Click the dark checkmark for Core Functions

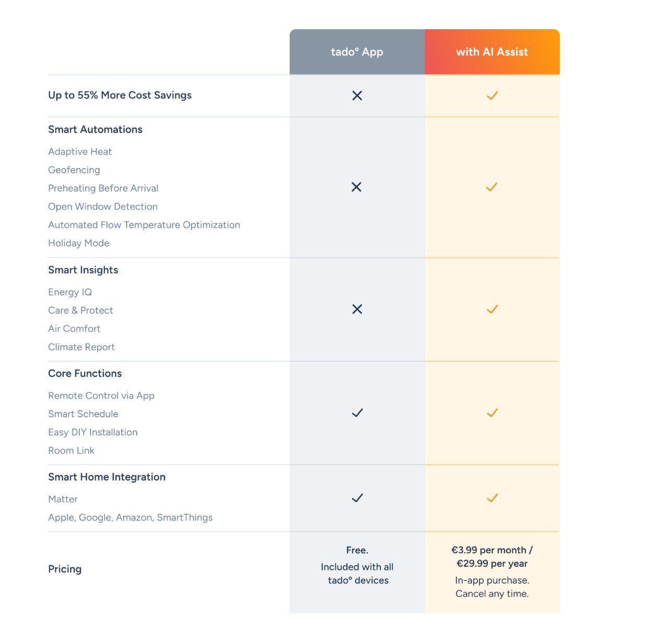coord(357,413)
